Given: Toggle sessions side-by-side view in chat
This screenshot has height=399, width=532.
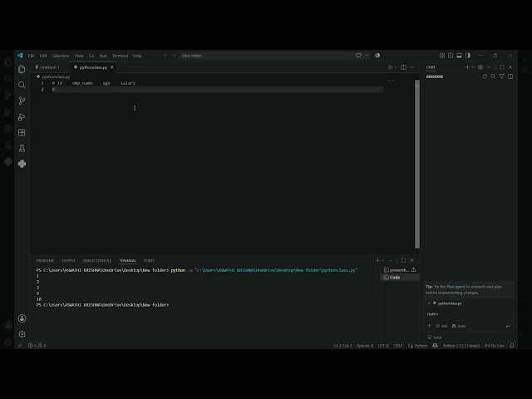Looking at the screenshot, I should coord(510,76).
